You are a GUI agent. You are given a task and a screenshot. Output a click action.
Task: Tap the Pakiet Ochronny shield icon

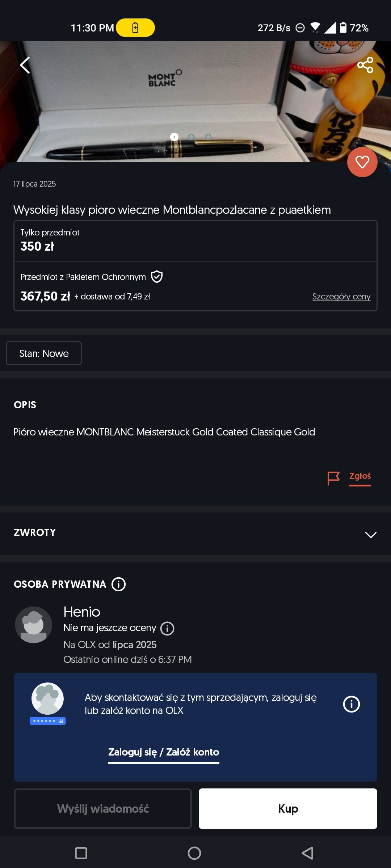[x=157, y=277]
